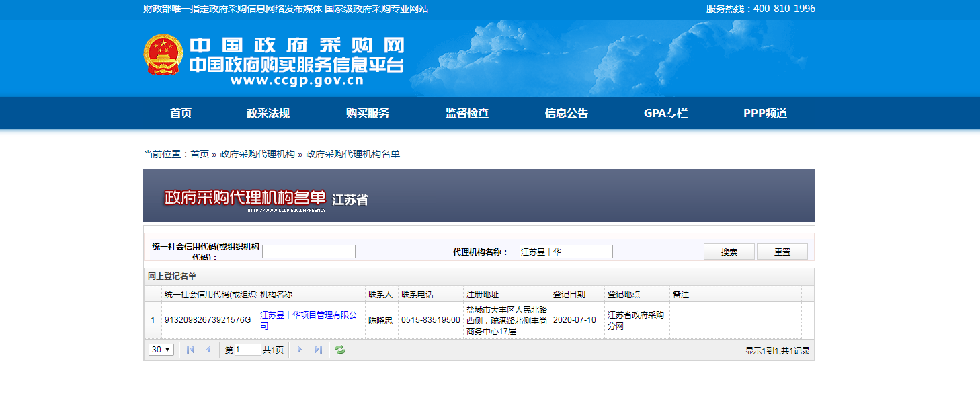
Task: Focus the 代理机构名称 input field
Action: pos(566,252)
